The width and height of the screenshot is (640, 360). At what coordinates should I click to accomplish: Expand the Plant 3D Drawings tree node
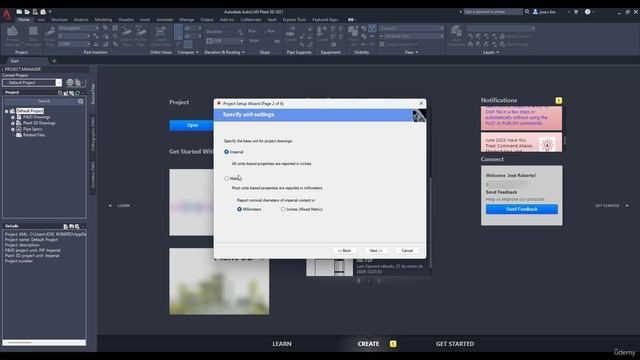(13, 123)
